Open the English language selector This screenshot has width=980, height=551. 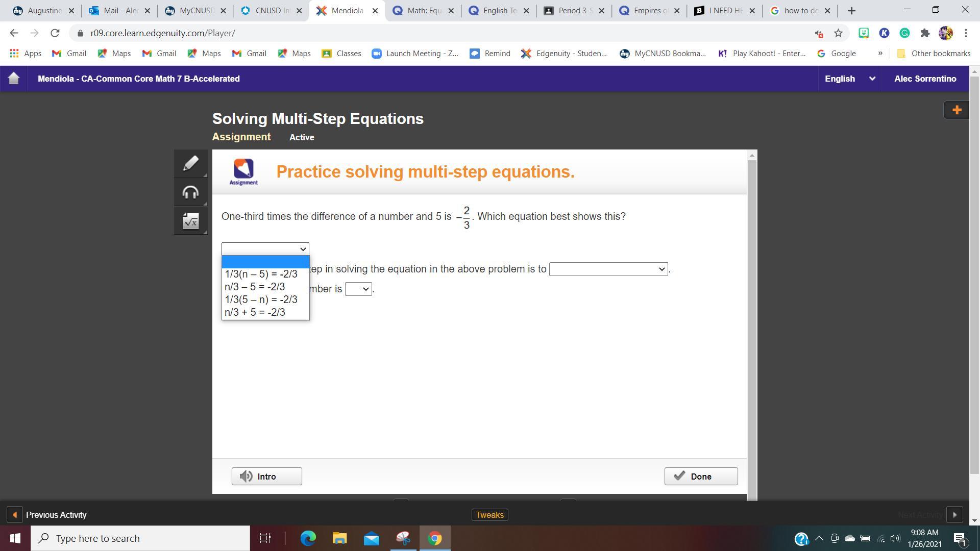(x=849, y=79)
